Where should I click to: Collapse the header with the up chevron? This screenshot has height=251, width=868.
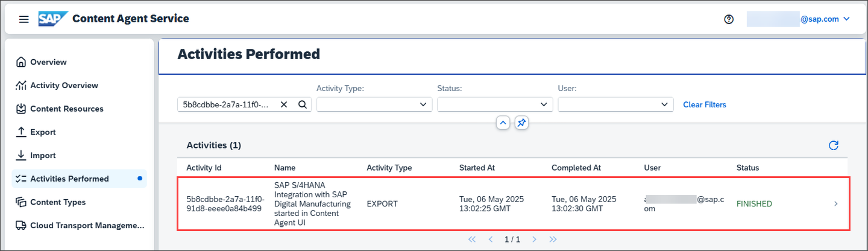click(503, 123)
